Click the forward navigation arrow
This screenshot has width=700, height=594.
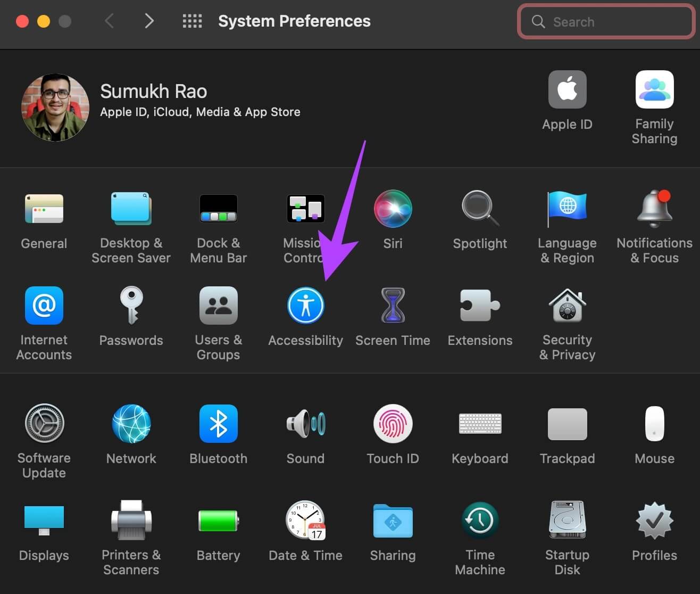pos(149,21)
